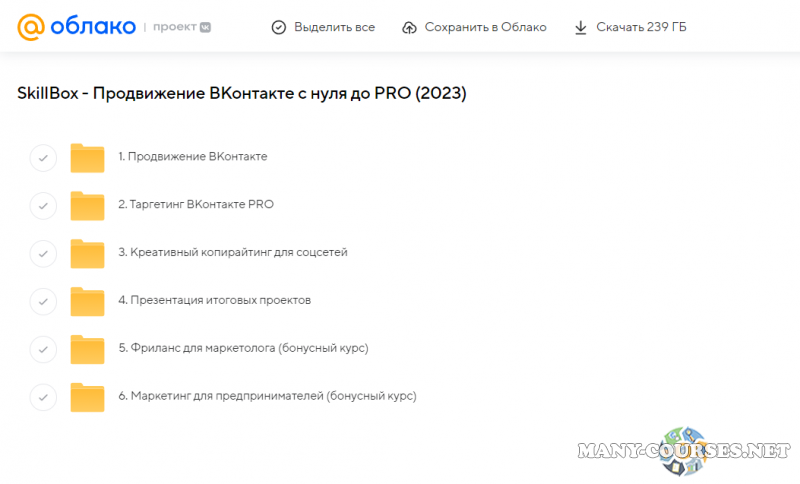Open folder icon for Маркетинг для предпринимателей
Viewport: 800px width, 484px height.
coord(88,397)
